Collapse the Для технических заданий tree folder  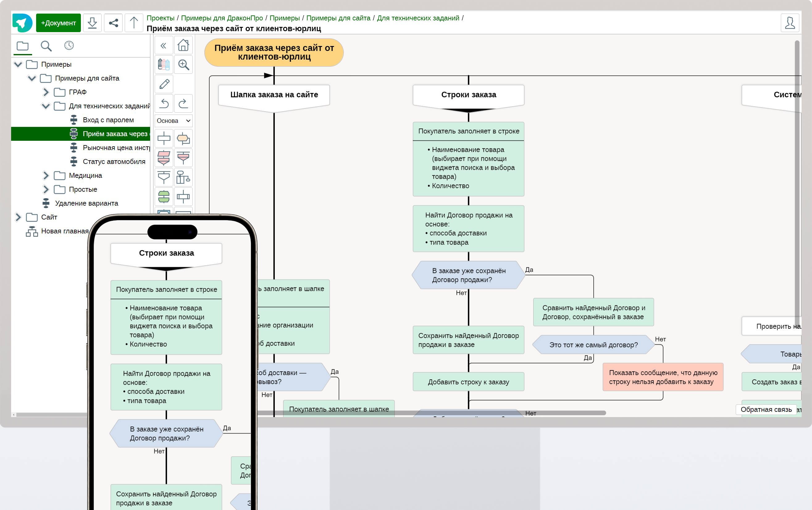tap(46, 106)
